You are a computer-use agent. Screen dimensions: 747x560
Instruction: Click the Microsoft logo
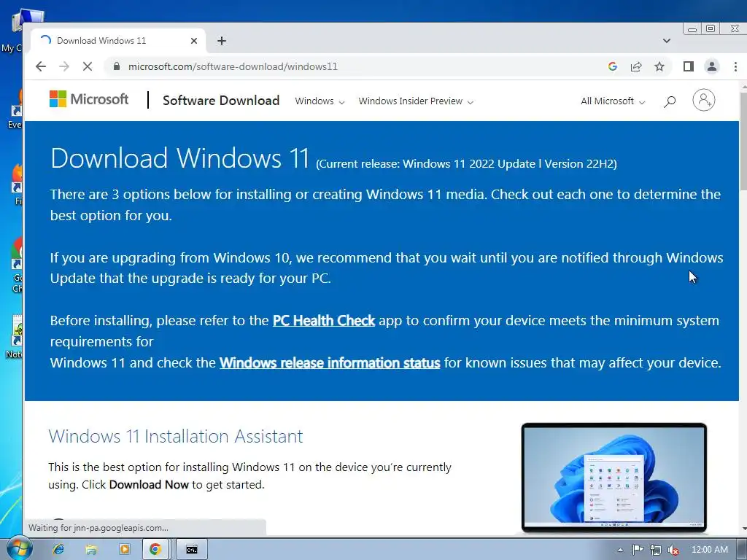[89, 99]
